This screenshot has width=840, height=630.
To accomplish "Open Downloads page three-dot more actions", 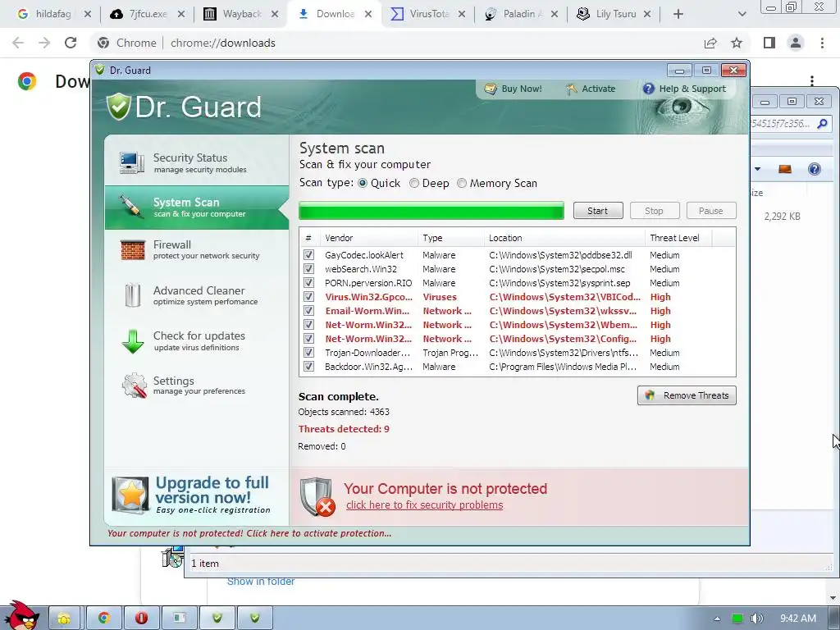I will tap(812, 80).
